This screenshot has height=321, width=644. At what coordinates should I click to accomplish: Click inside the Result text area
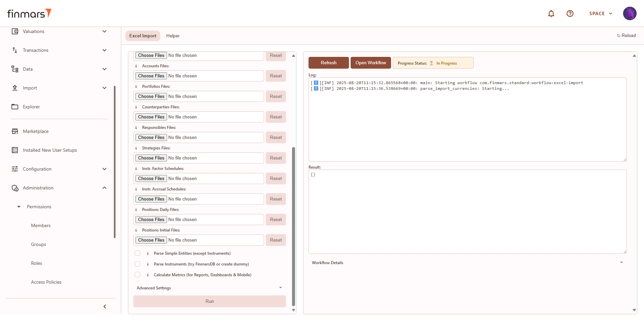[x=468, y=212]
